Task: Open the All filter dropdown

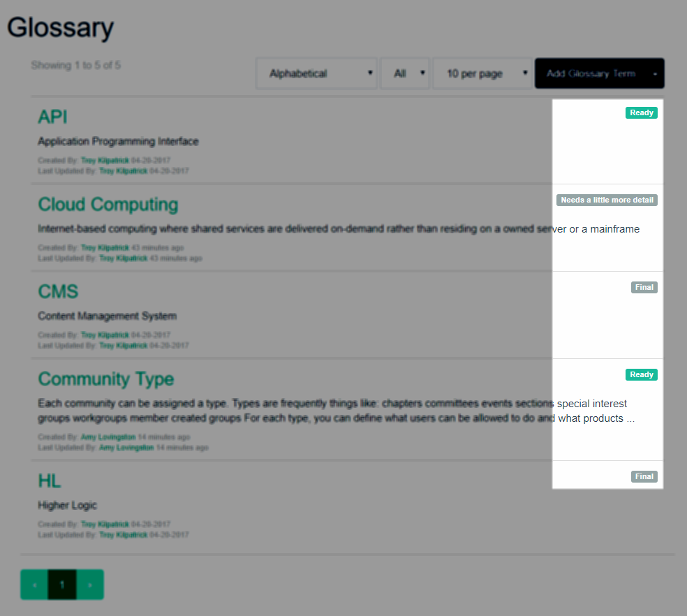Action: [404, 73]
